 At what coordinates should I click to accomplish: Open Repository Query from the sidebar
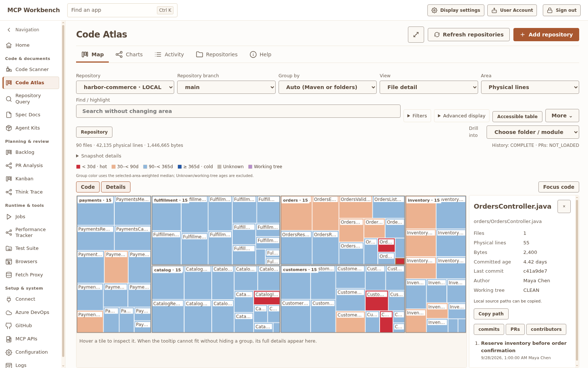click(x=31, y=99)
